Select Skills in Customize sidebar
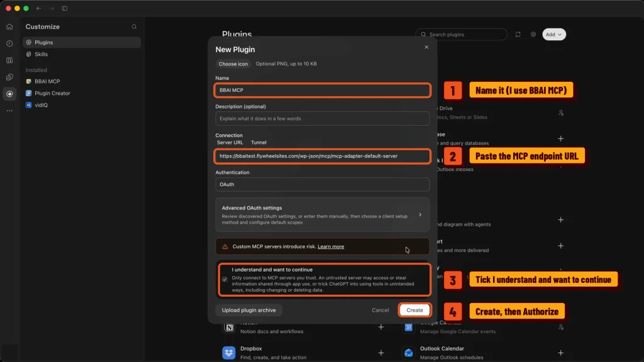This screenshot has width=644, height=362. tap(82, 54)
